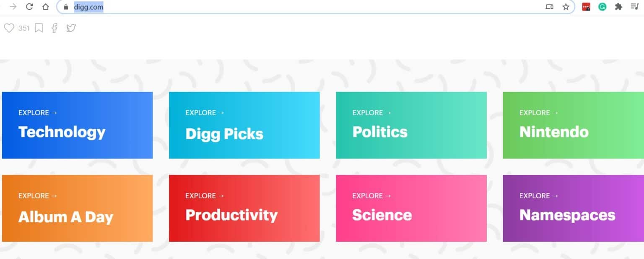The width and height of the screenshot is (644, 259).
Task: Go to browser home page
Action: 46,7
